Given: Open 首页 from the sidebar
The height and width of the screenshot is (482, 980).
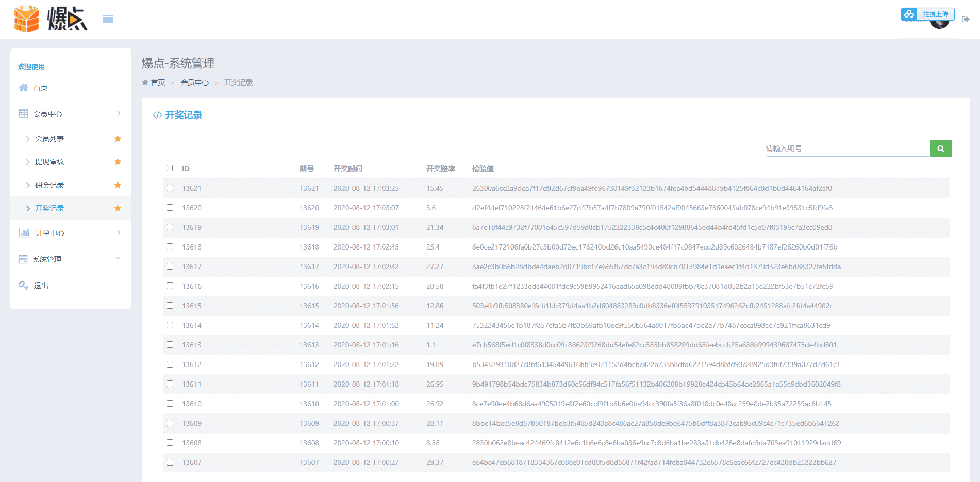Looking at the screenshot, I should [40, 88].
